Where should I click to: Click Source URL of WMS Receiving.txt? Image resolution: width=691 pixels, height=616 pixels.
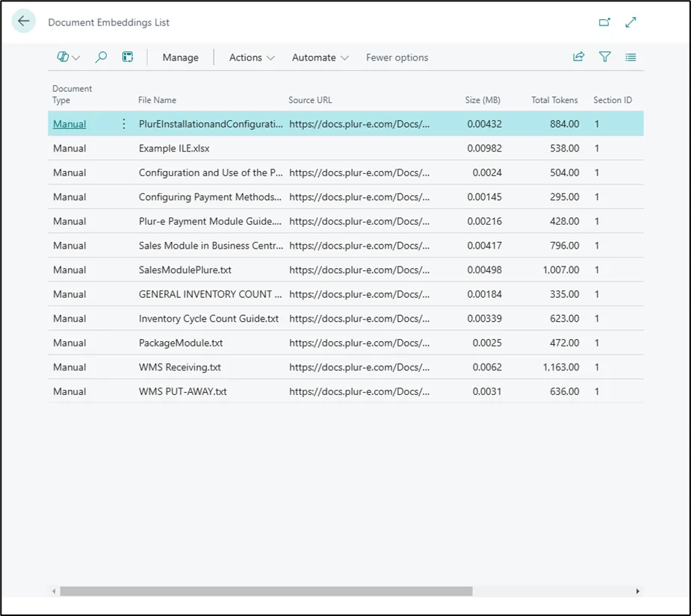tap(359, 367)
